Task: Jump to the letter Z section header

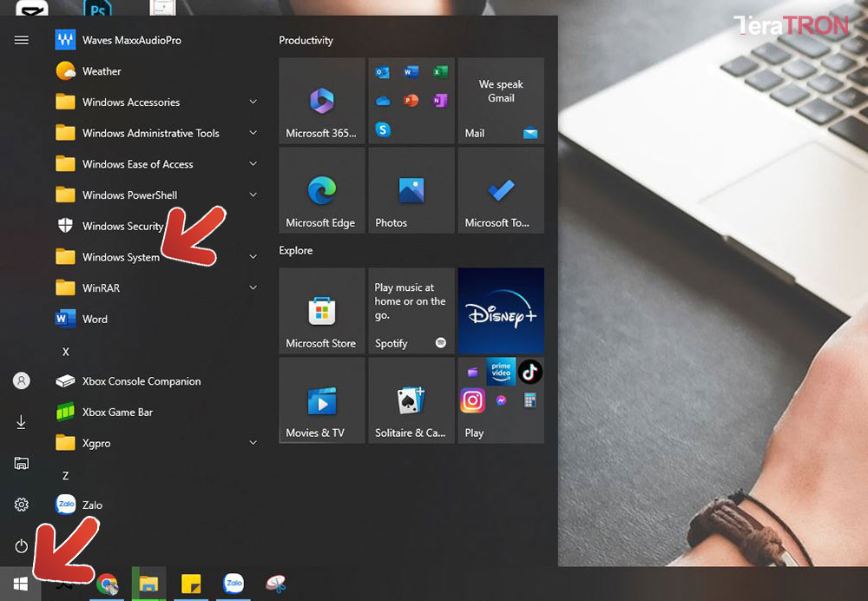Action: (65, 476)
